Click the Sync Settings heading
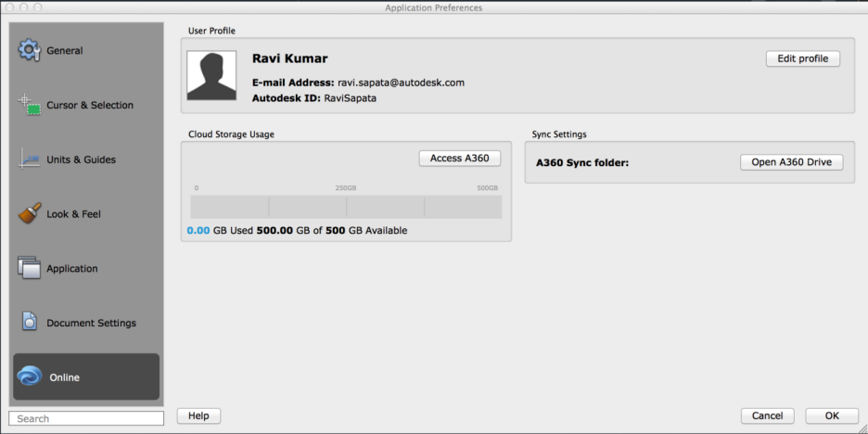Image resolution: width=868 pixels, height=434 pixels. tap(559, 134)
